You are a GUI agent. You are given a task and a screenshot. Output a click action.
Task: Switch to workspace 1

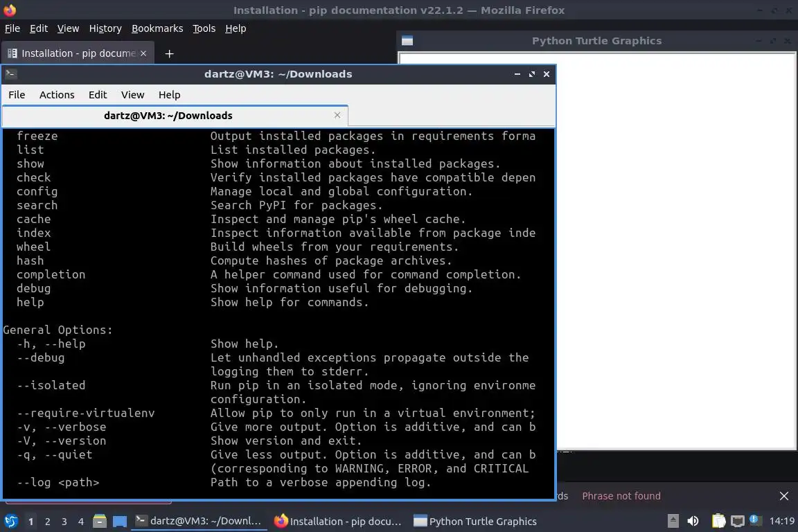pos(31,522)
